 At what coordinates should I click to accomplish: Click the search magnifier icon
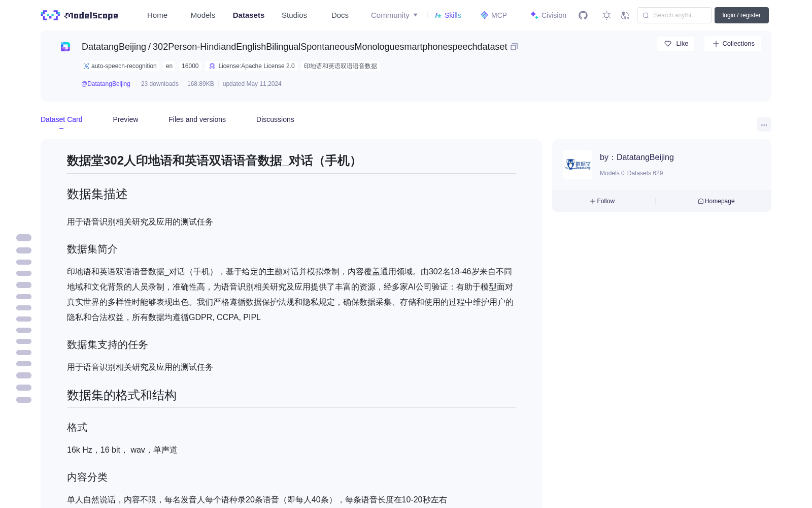(x=646, y=15)
